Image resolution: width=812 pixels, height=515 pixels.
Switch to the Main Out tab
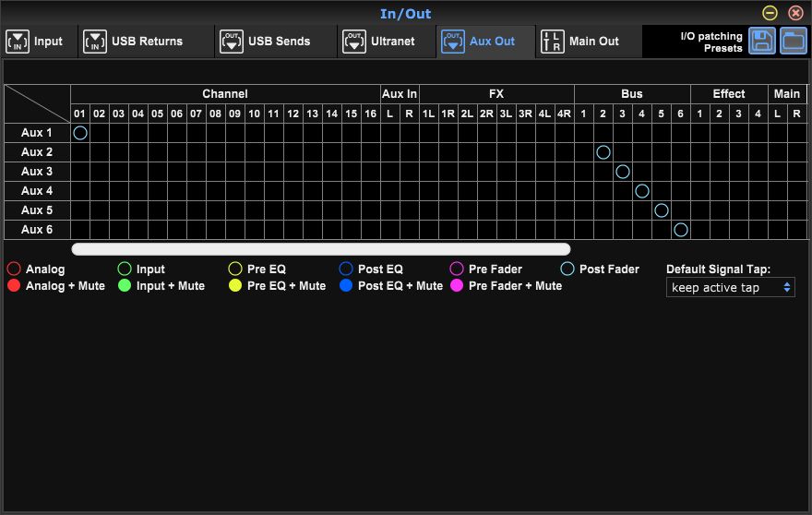pos(593,42)
